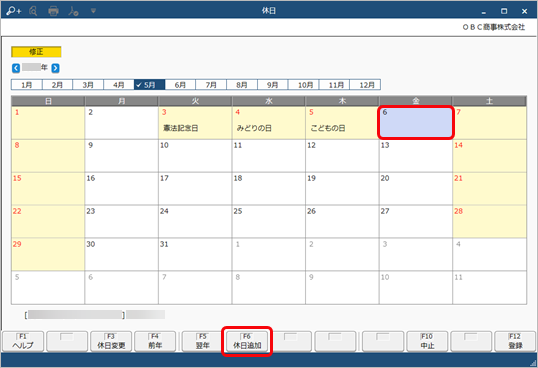Select the checked 5月 tab
The height and width of the screenshot is (368, 538).
(150, 85)
